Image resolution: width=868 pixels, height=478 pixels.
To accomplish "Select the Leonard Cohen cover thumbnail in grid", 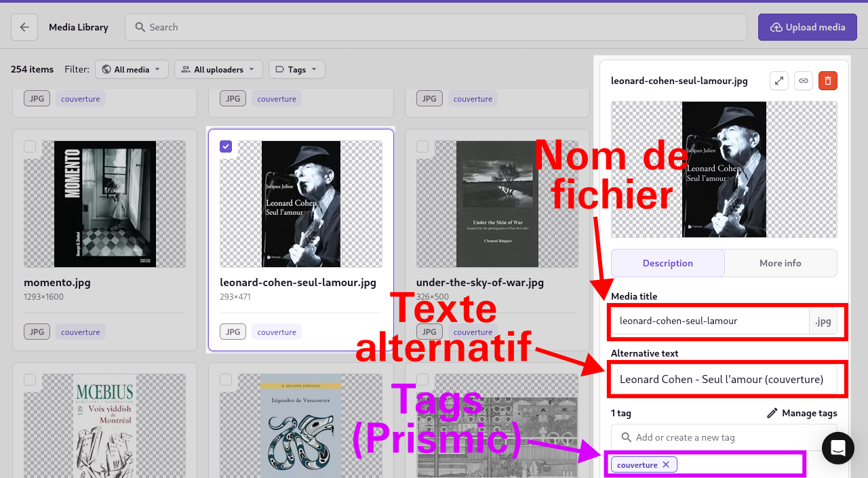I will tap(301, 204).
